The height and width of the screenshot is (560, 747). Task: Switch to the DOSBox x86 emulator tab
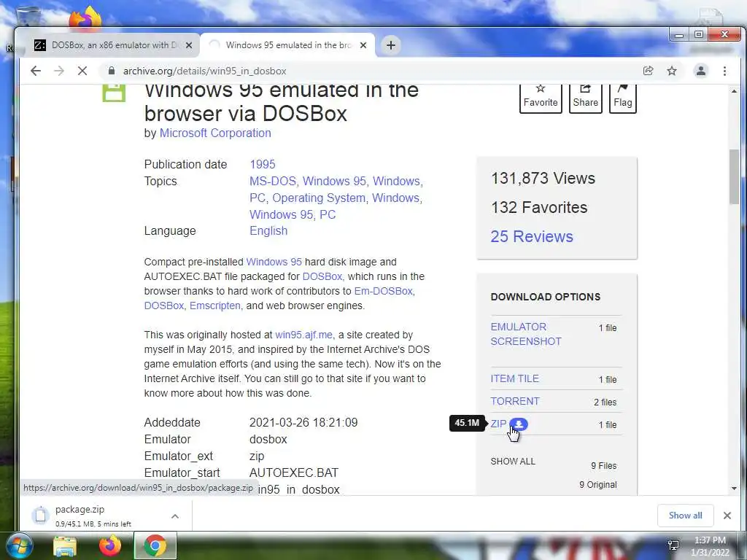coord(114,45)
